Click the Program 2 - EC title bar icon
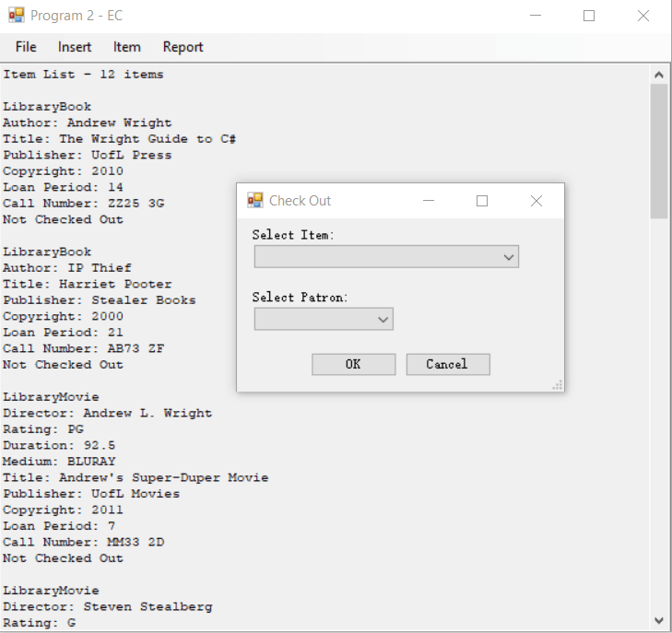Viewport: 672px width, 633px height. point(16,16)
